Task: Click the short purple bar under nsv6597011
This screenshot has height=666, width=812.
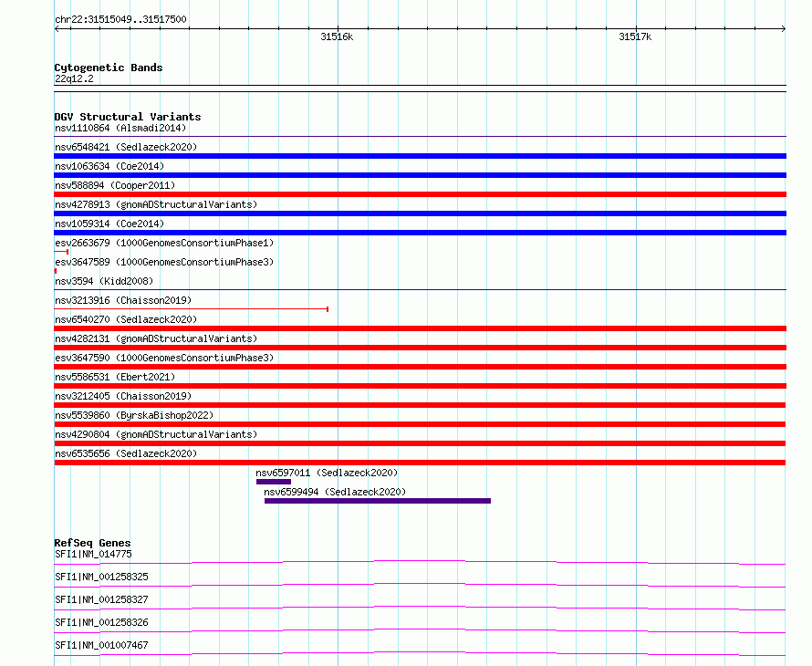Action: coord(274,482)
